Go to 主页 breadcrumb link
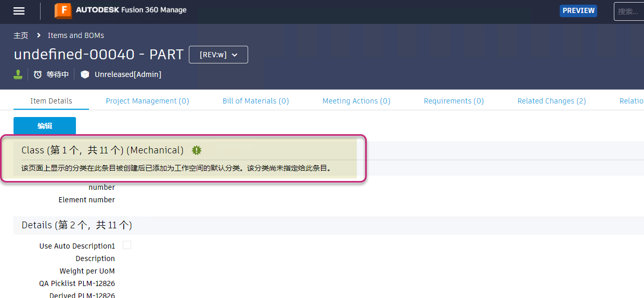The width and height of the screenshot is (644, 298). (21, 35)
